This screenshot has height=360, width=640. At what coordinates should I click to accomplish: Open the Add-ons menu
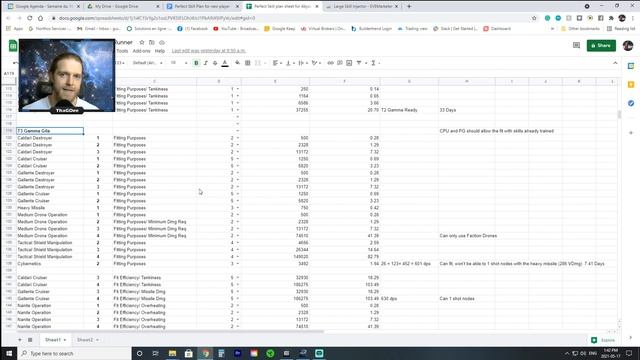coord(142,51)
